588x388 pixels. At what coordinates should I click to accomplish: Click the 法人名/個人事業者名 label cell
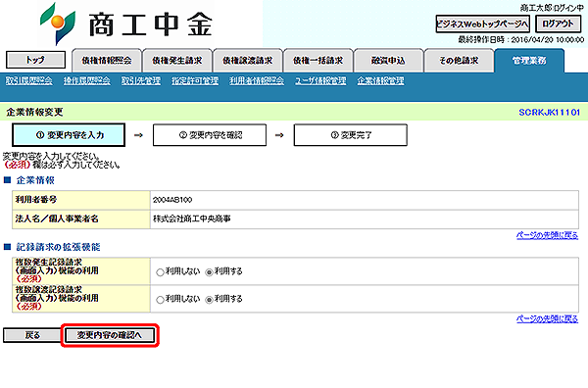[81, 218]
